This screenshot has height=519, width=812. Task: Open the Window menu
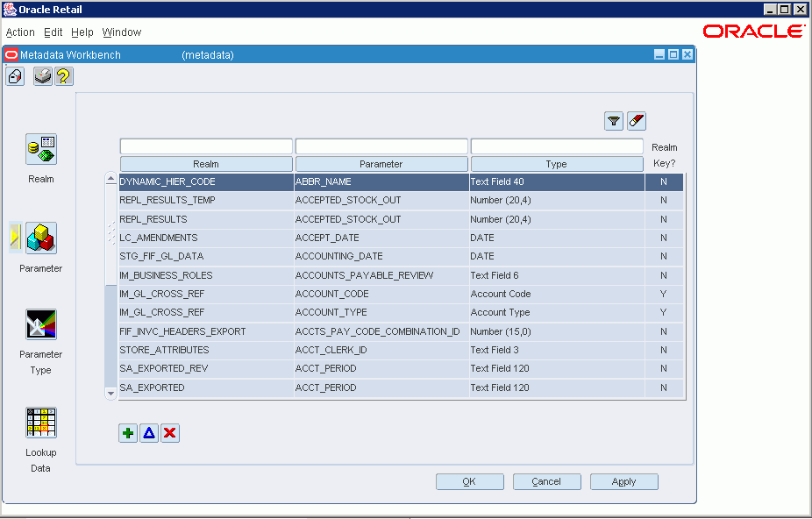pyautogui.click(x=122, y=32)
